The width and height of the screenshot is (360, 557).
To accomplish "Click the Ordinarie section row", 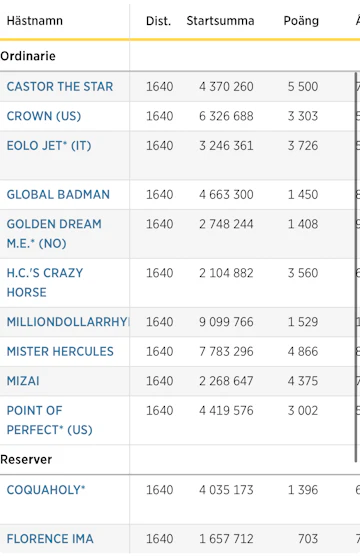I will click(x=180, y=56).
